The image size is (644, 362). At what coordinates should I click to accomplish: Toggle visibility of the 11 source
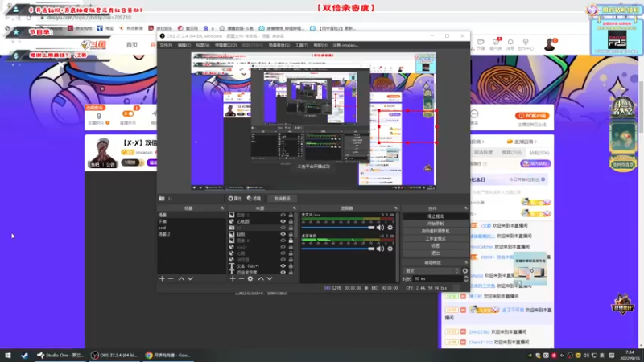pos(283,228)
